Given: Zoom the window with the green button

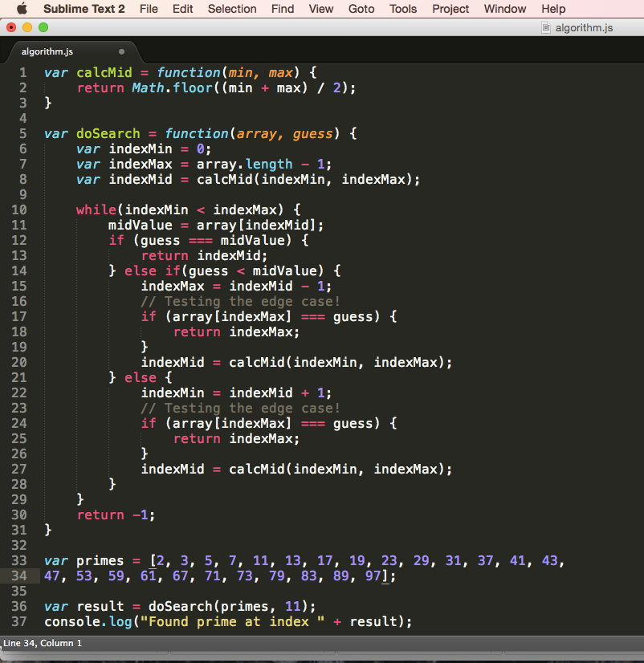Looking at the screenshot, I should [43, 27].
